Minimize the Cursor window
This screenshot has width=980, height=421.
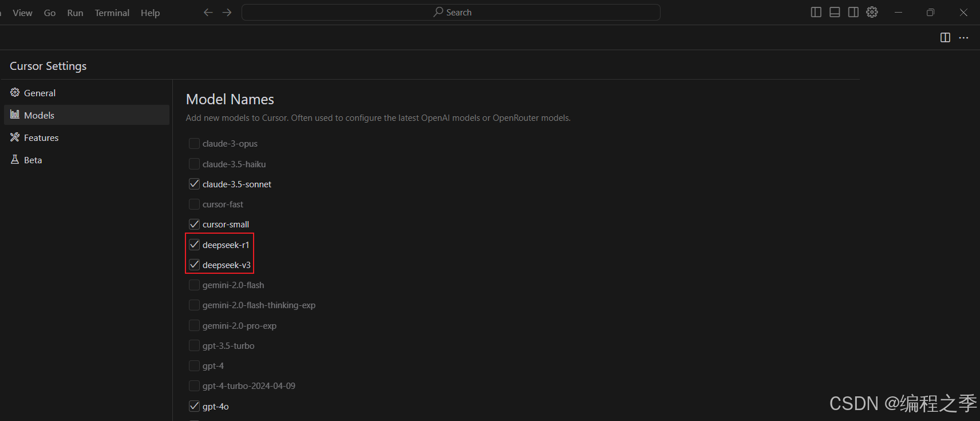898,12
